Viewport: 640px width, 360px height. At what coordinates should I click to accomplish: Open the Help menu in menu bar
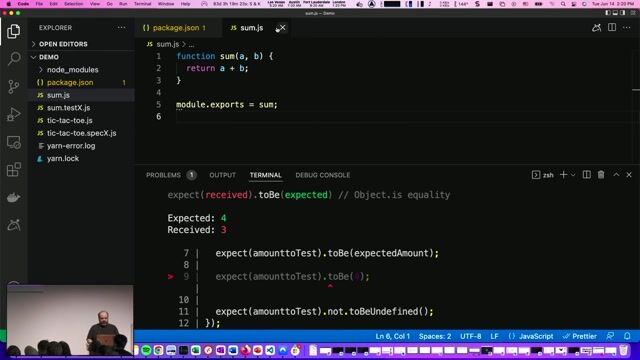coord(185,4)
